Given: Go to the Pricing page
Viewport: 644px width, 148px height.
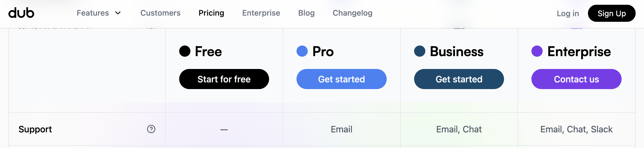Looking at the screenshot, I should point(211,13).
